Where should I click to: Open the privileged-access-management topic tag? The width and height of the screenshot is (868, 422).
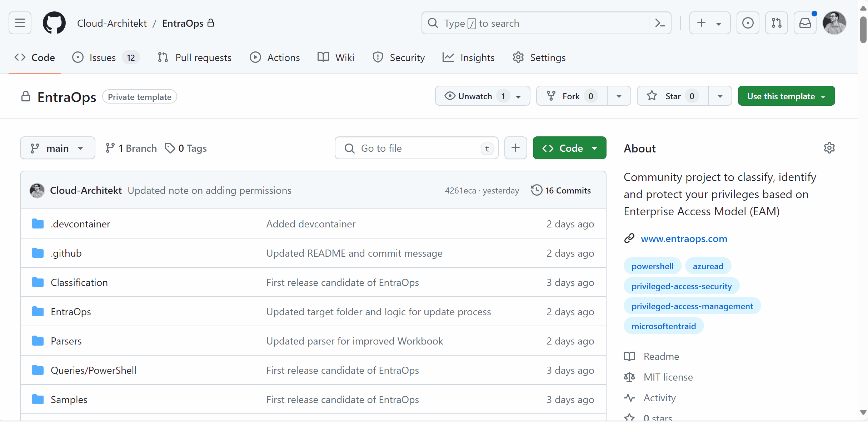pyautogui.click(x=692, y=306)
